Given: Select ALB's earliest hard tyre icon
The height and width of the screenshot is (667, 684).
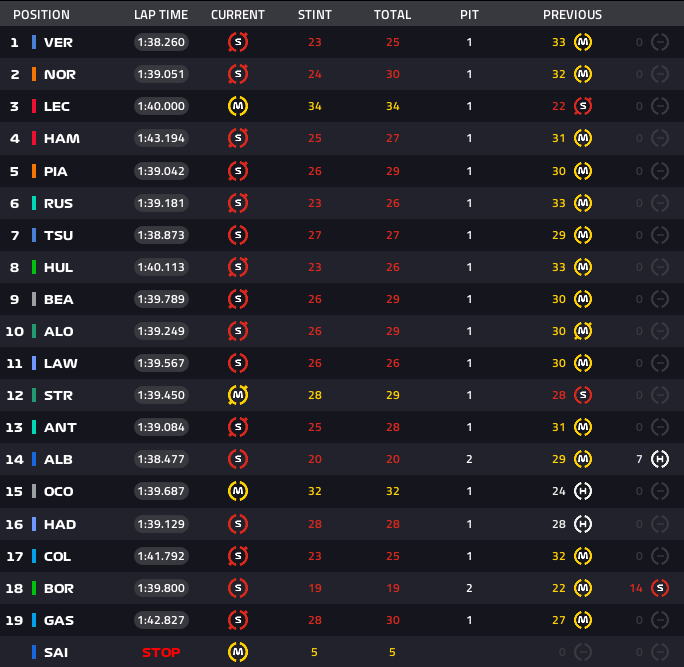Looking at the screenshot, I should [659, 459].
